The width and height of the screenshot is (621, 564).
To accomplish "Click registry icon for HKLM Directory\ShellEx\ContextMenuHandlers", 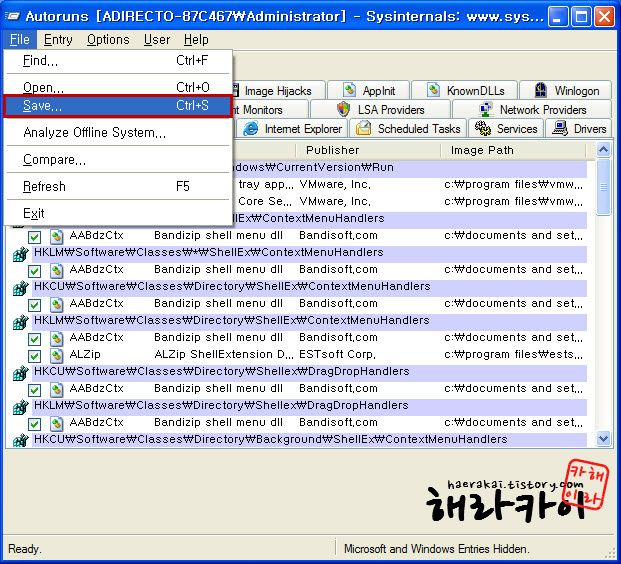I will (x=21, y=322).
